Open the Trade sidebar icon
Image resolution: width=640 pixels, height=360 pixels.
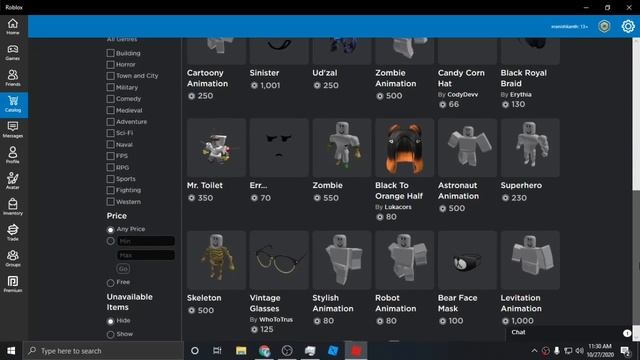pyautogui.click(x=13, y=232)
